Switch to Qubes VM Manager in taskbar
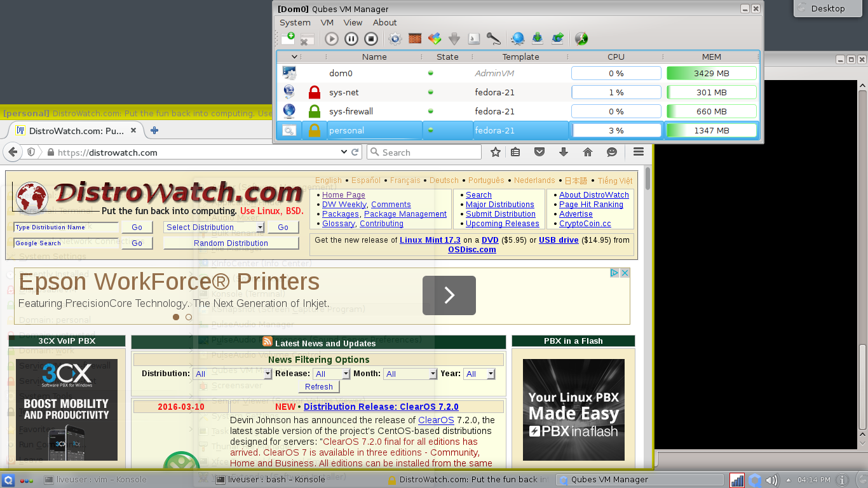868x488 pixels. click(x=639, y=480)
